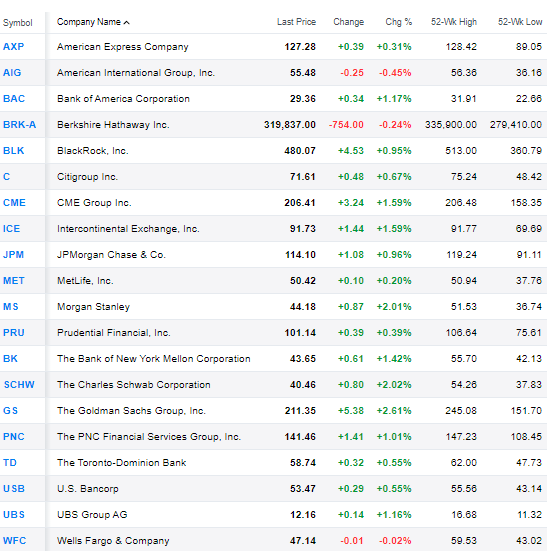
Task: Sort by Last Price column
Action: [x=296, y=22]
